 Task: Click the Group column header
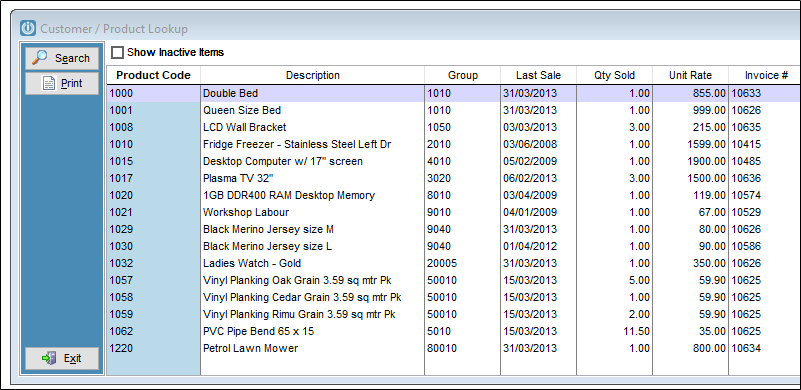click(463, 75)
